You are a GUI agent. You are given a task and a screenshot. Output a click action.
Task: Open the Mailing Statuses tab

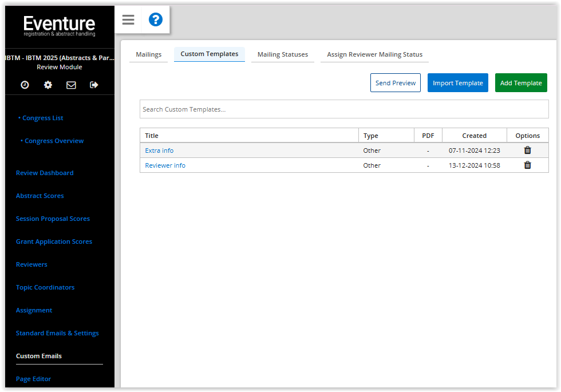pyautogui.click(x=282, y=54)
